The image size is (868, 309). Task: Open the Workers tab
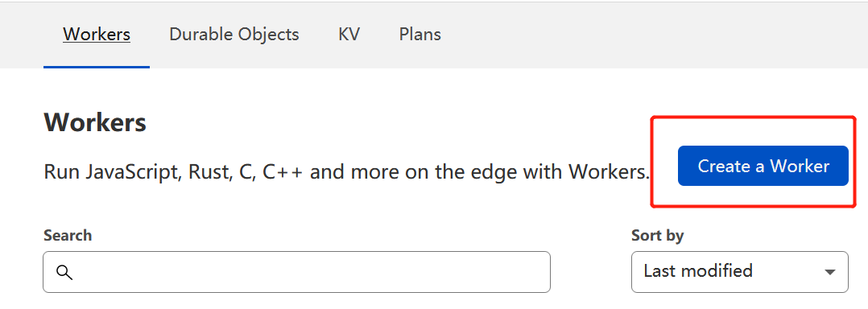click(x=97, y=35)
